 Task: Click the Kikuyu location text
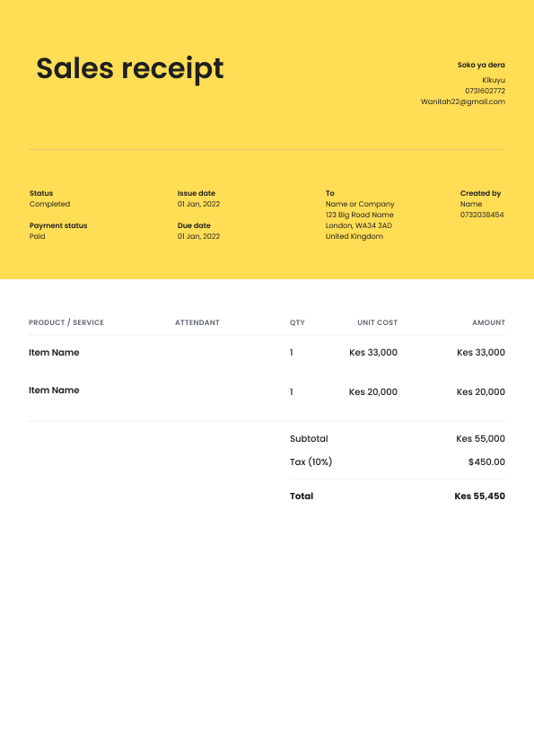[494, 80]
